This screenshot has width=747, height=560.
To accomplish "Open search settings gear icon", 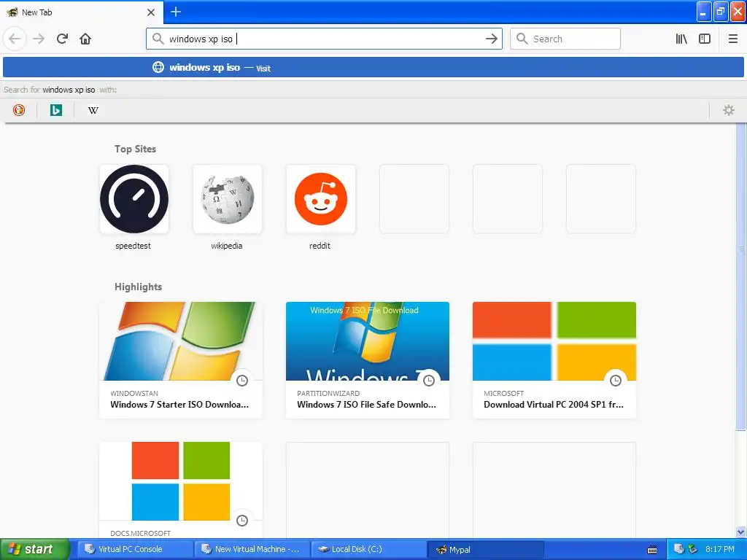I will pyautogui.click(x=729, y=111).
